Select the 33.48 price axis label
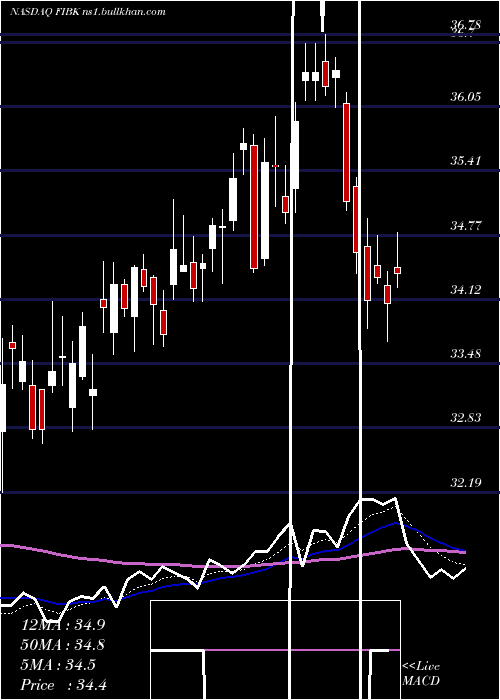The width and height of the screenshot is (500, 700). [466, 354]
